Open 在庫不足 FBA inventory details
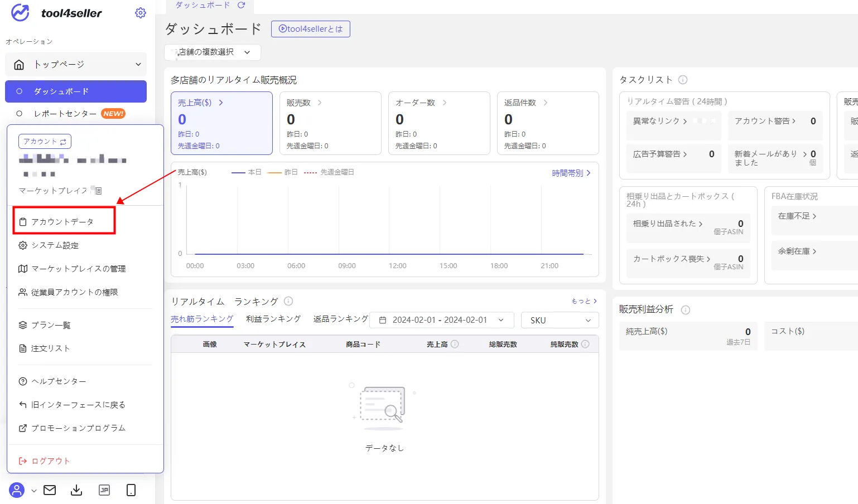 coord(797,216)
